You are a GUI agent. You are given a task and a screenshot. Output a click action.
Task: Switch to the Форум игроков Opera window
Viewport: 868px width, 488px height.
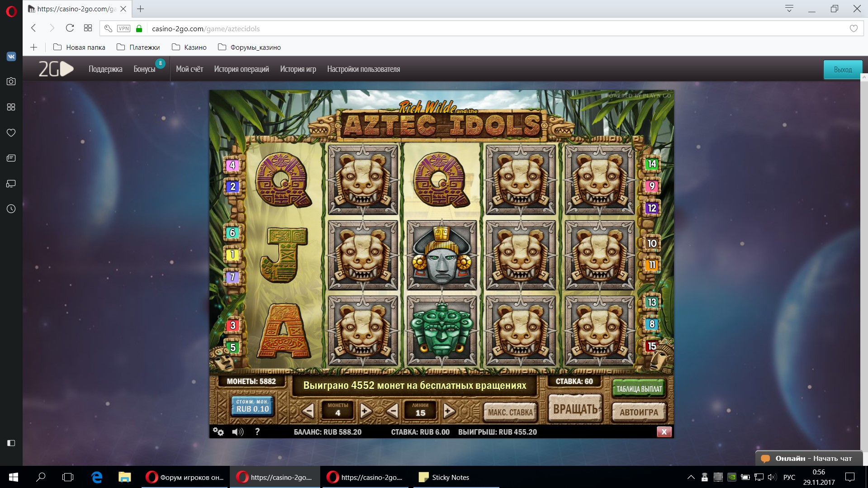(x=185, y=477)
